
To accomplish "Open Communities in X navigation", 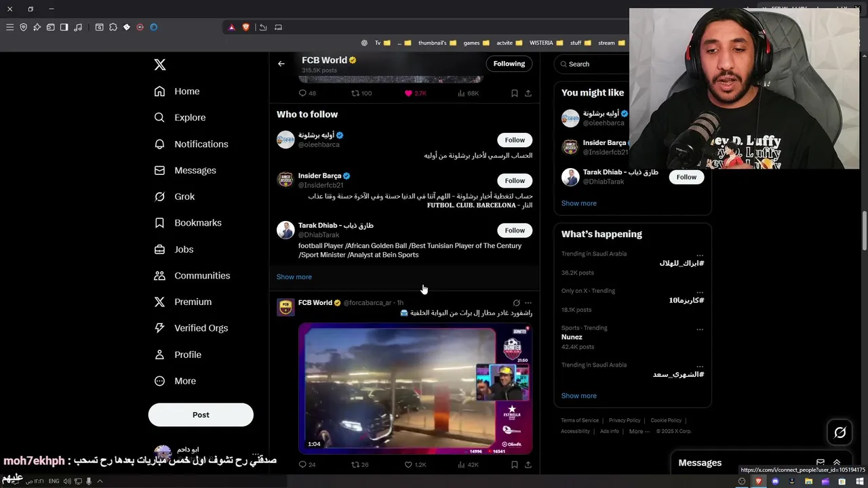I will pos(192,276).
